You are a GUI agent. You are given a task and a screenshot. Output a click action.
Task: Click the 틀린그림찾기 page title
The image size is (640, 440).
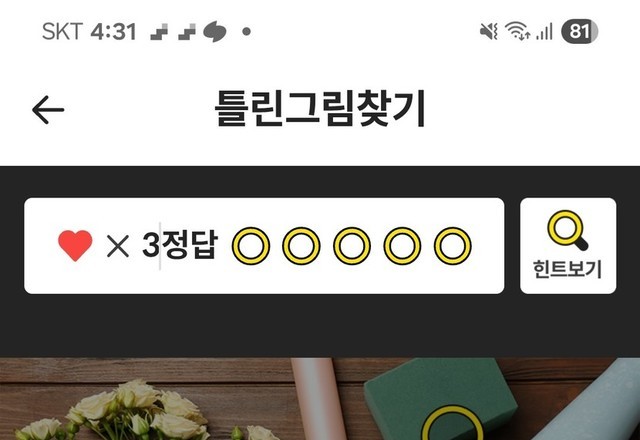[x=320, y=109]
